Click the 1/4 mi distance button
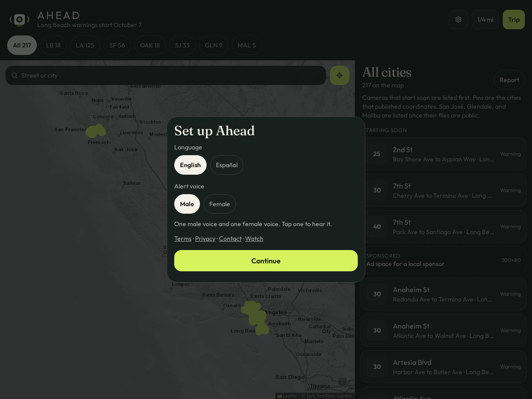The image size is (532, 399). (485, 20)
